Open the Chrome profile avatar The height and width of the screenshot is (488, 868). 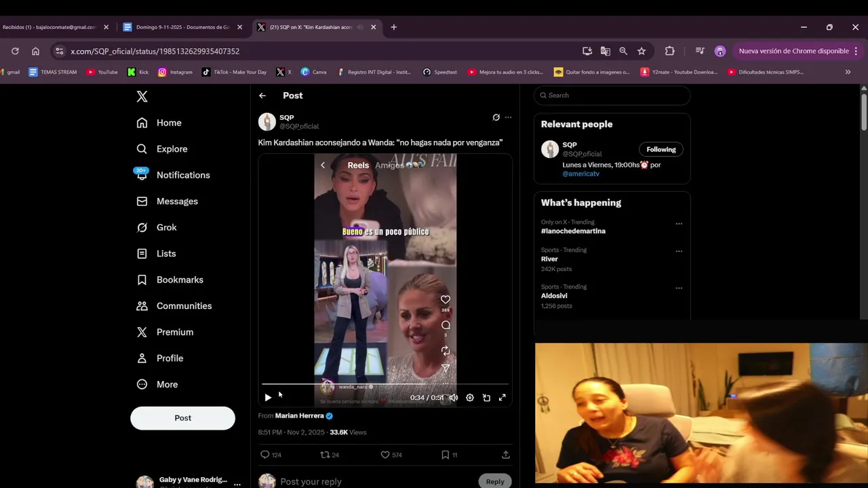[x=720, y=51]
